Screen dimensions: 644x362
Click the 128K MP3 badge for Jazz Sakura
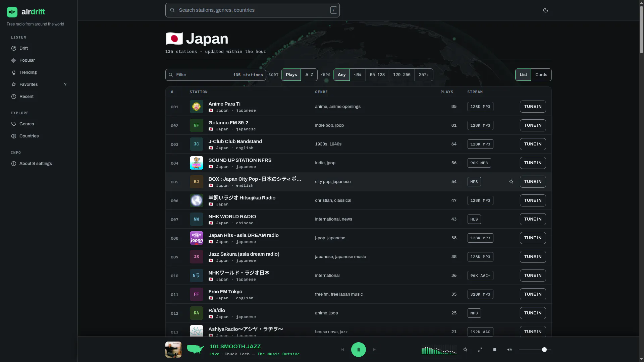coord(480,257)
